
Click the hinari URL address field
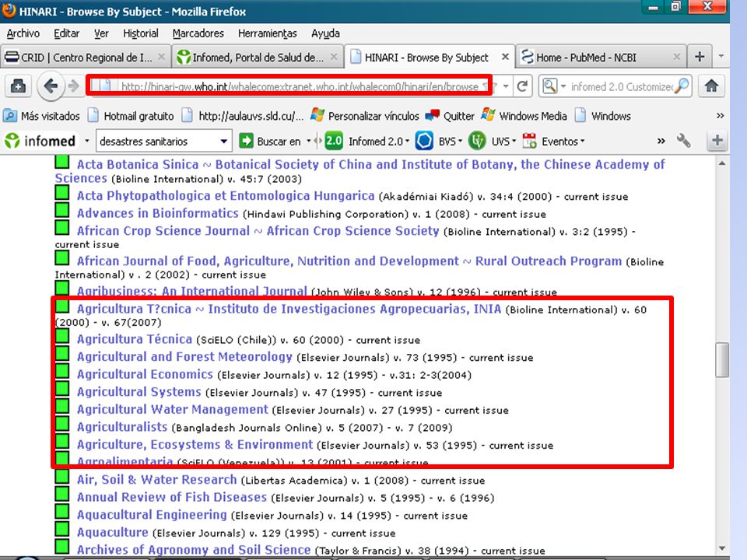click(x=300, y=86)
